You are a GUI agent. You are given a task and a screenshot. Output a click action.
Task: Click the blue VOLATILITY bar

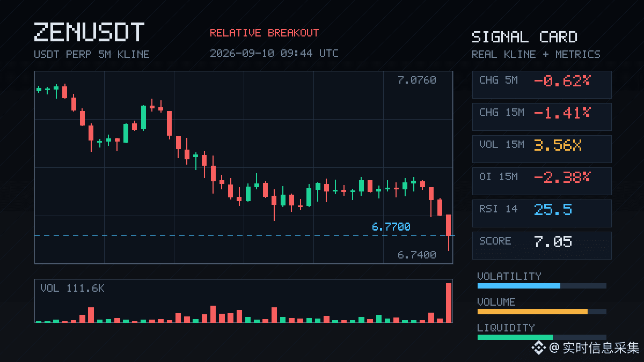[x=519, y=286]
